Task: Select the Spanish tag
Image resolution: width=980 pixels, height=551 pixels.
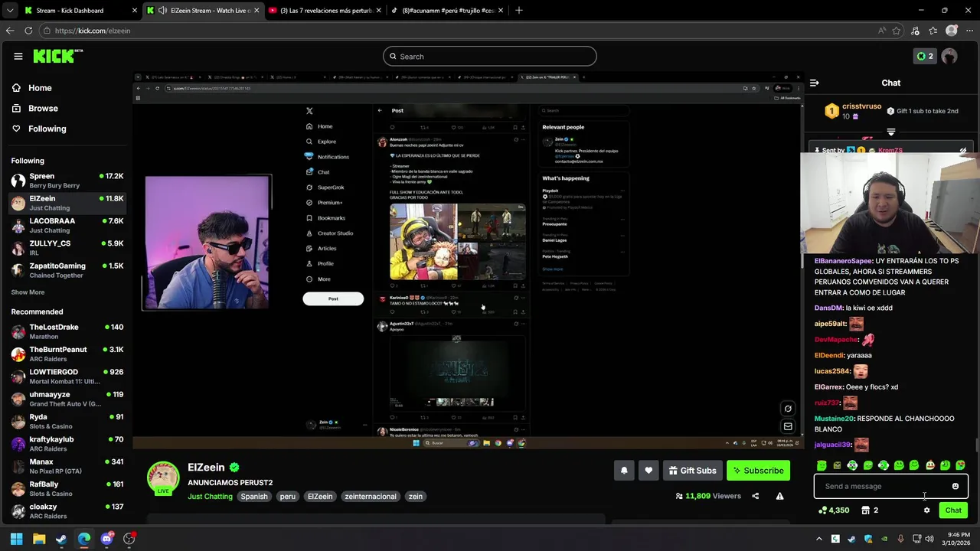Action: point(254,496)
